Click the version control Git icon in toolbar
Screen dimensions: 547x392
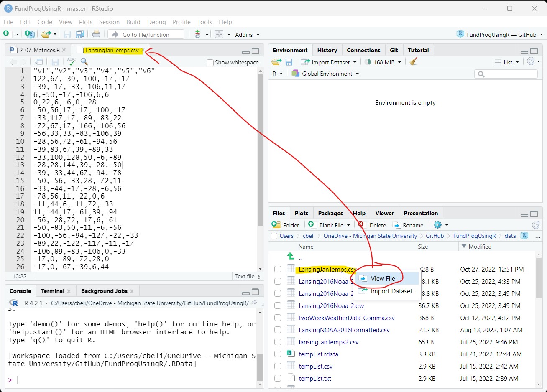198,34
